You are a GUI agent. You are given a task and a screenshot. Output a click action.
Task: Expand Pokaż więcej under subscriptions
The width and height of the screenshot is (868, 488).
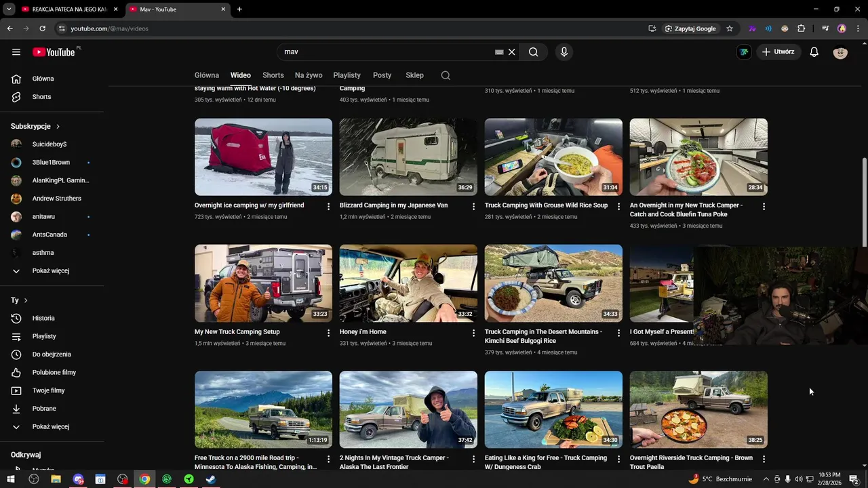[x=52, y=270]
